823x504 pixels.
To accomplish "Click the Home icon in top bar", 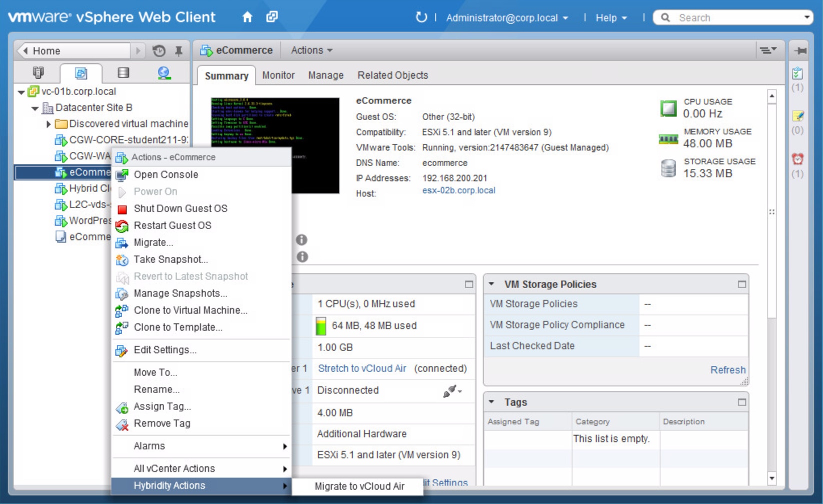I will point(247,17).
